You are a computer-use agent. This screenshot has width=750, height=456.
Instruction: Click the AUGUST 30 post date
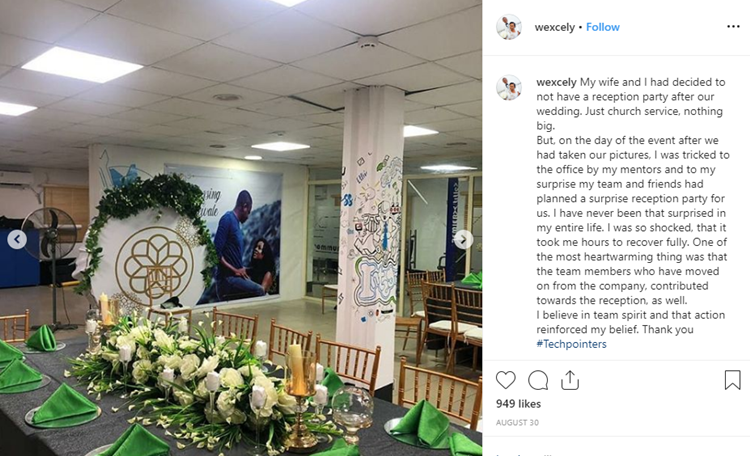517,423
